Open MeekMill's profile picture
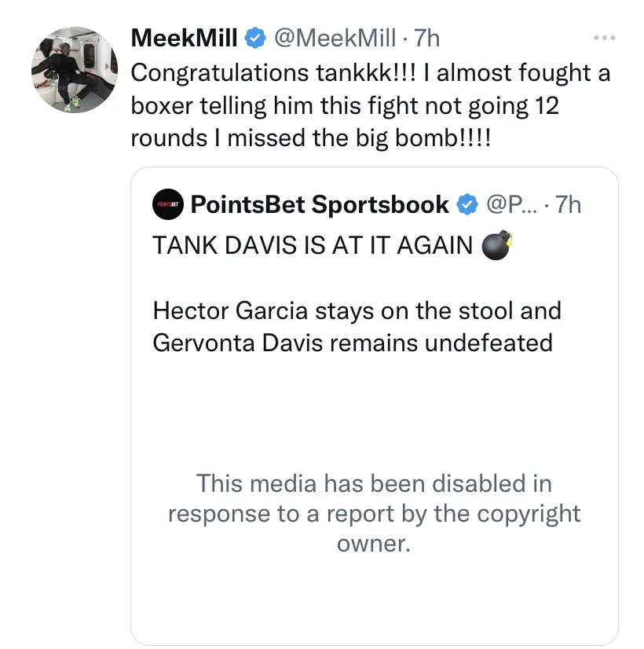 click(x=75, y=70)
